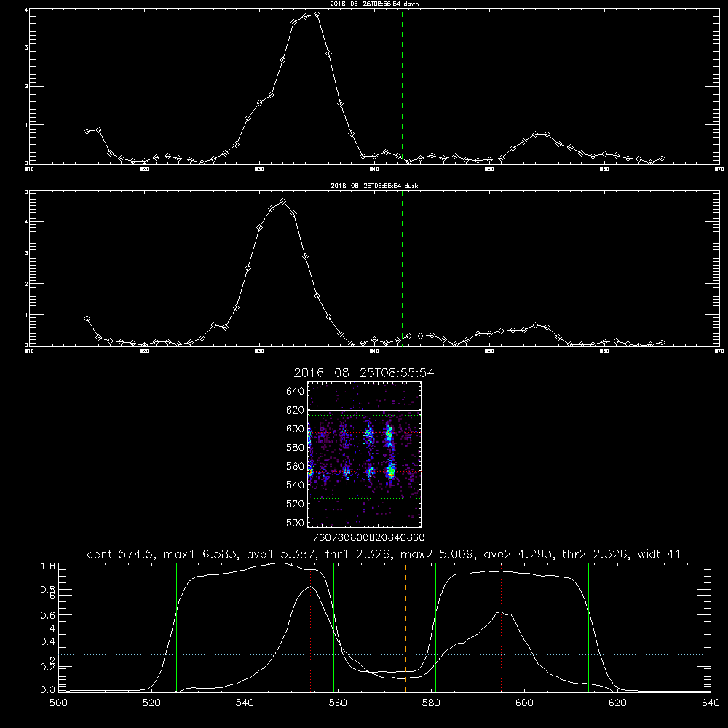
Task: Click the dusk plot title "2016-08-25T08:55:54 dusk"
Action: click(x=374, y=186)
